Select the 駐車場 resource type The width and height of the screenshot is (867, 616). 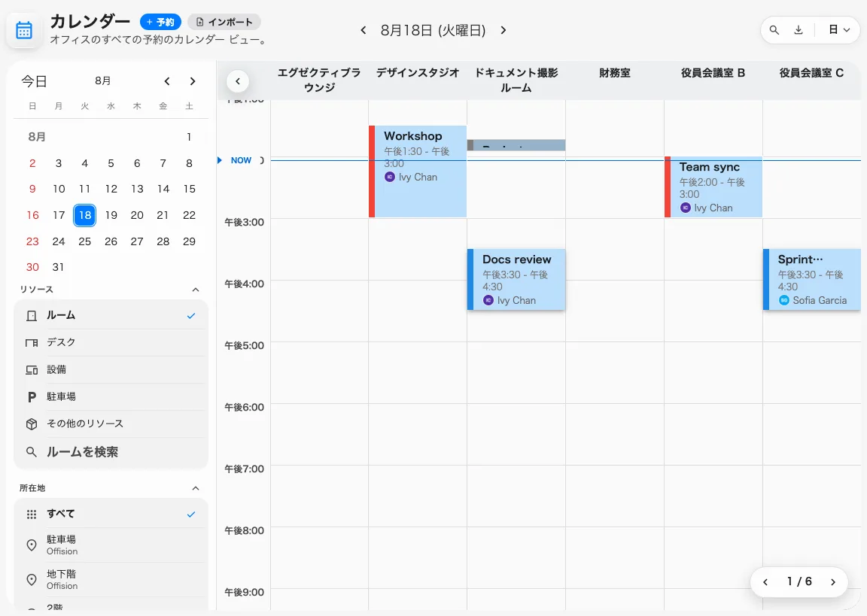tap(111, 396)
